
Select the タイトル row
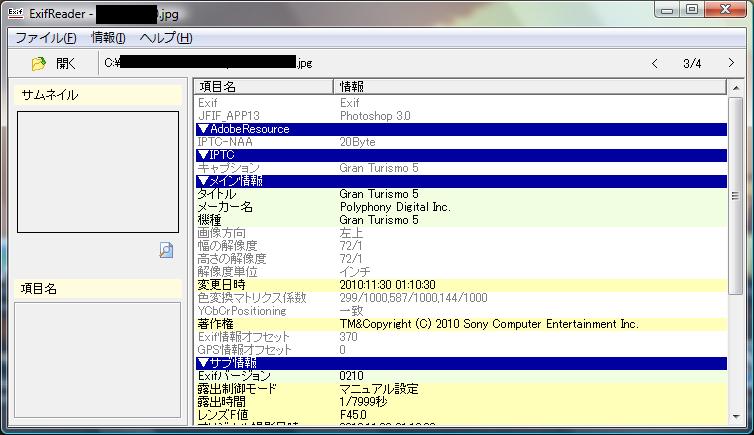pos(462,194)
